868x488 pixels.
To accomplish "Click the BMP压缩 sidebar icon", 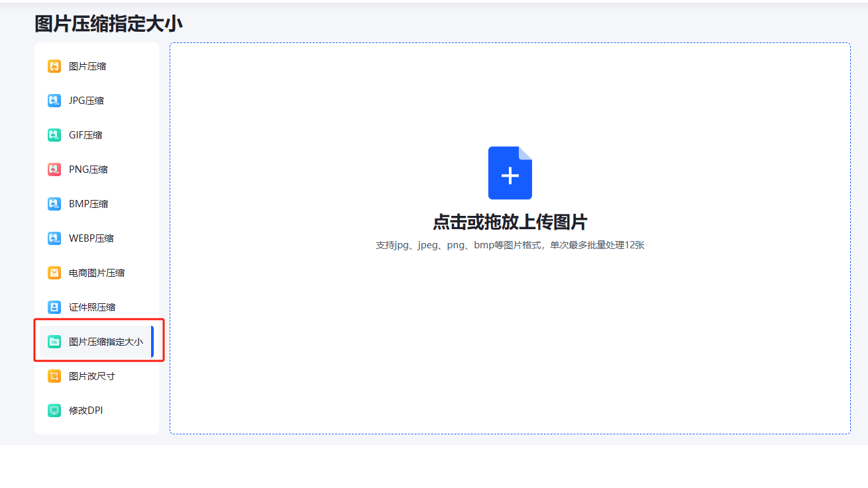I will coord(54,204).
